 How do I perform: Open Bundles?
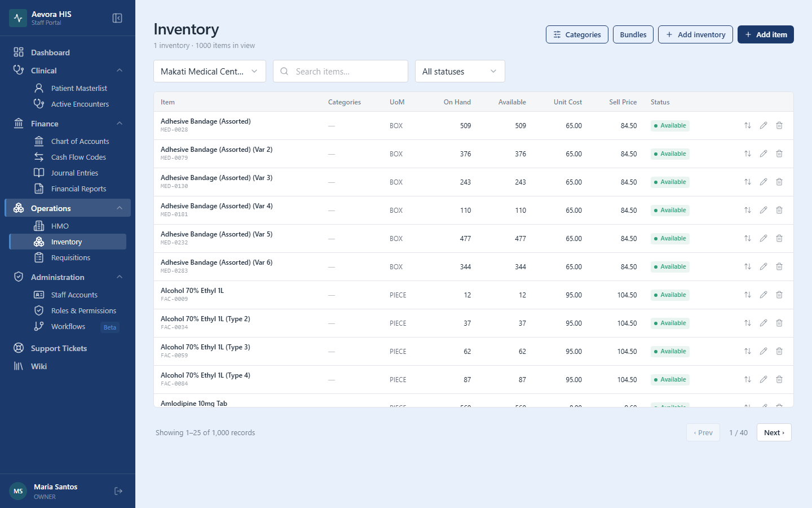[x=633, y=34]
